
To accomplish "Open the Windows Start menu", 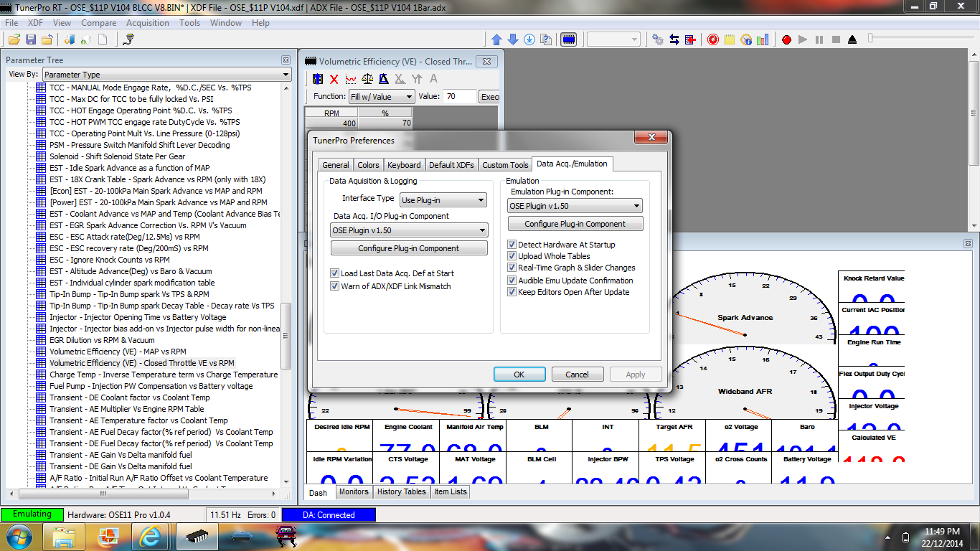I will pos(17,535).
